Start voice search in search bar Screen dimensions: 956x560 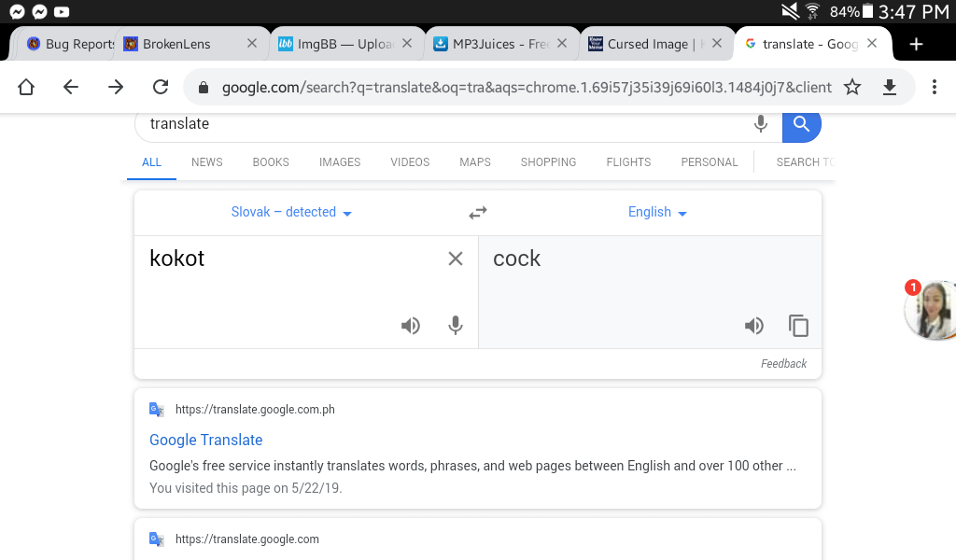coord(760,124)
